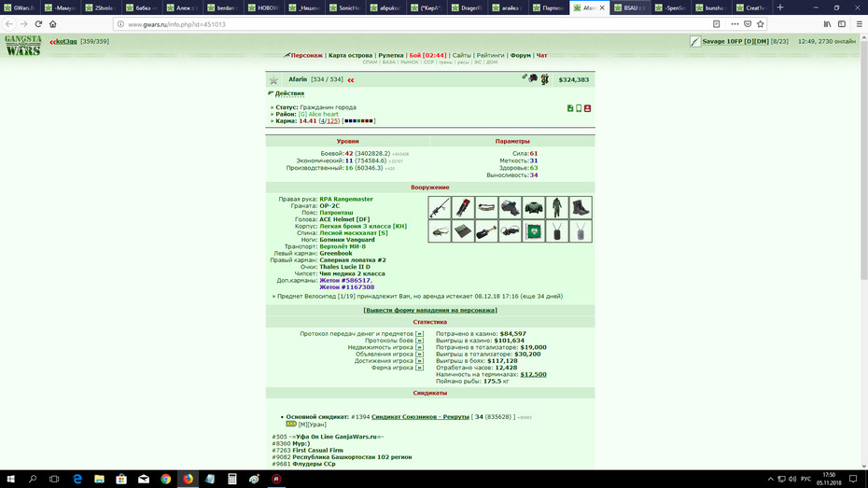This screenshot has width=868, height=488.
Task: Click the RPA Rangemaster rifle thumbnail
Action: point(439,207)
